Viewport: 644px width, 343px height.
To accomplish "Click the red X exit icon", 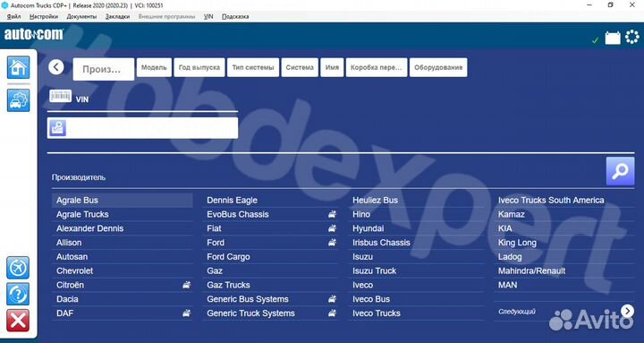I will pos(18,321).
